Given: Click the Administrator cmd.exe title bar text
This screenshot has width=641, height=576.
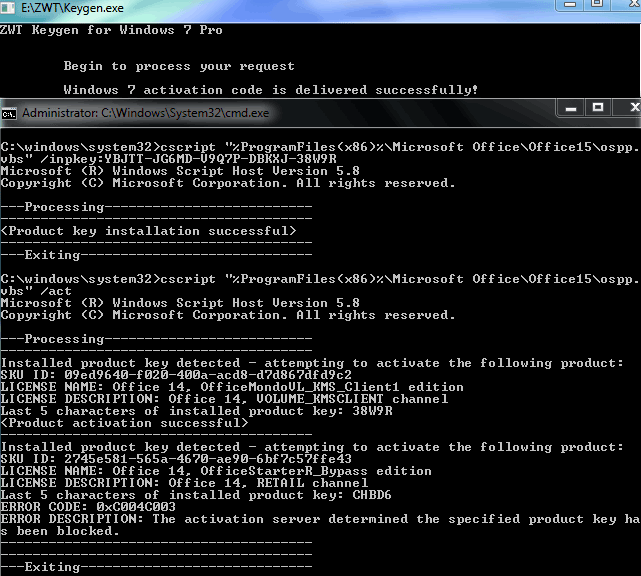Looking at the screenshot, I should tap(146, 113).
